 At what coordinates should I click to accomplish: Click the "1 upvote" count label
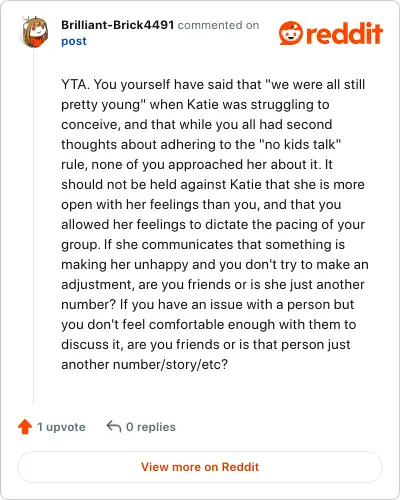(x=61, y=427)
